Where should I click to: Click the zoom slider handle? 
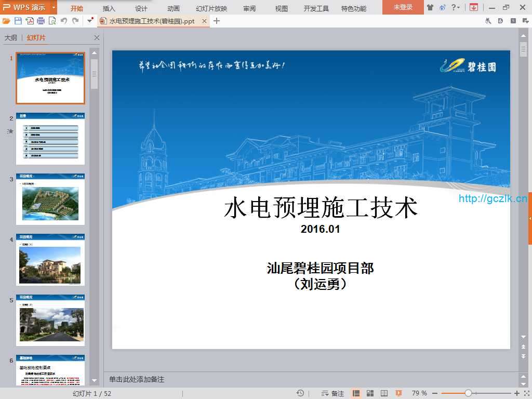[468, 393]
